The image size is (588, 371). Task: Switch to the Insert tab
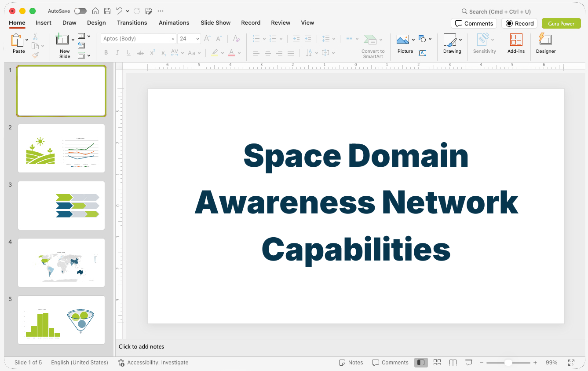click(x=44, y=23)
